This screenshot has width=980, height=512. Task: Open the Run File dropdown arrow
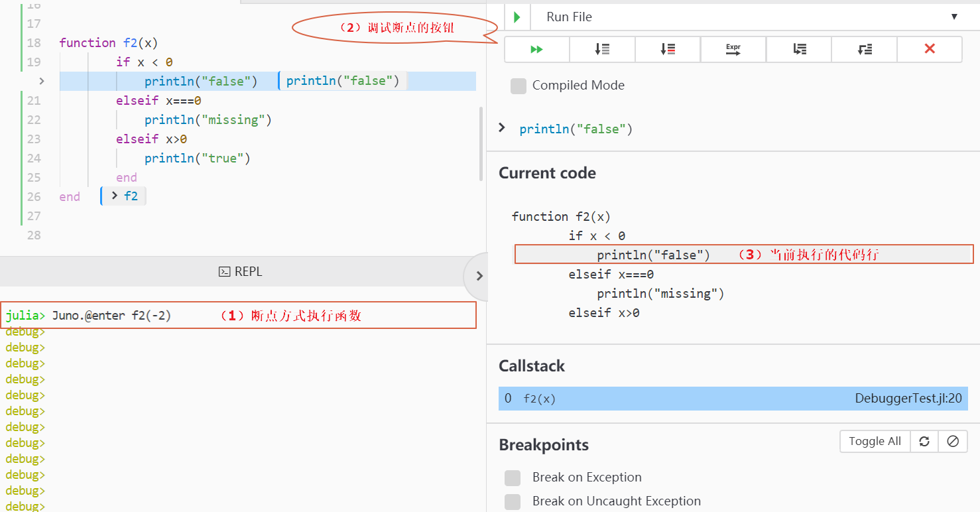[x=954, y=17]
